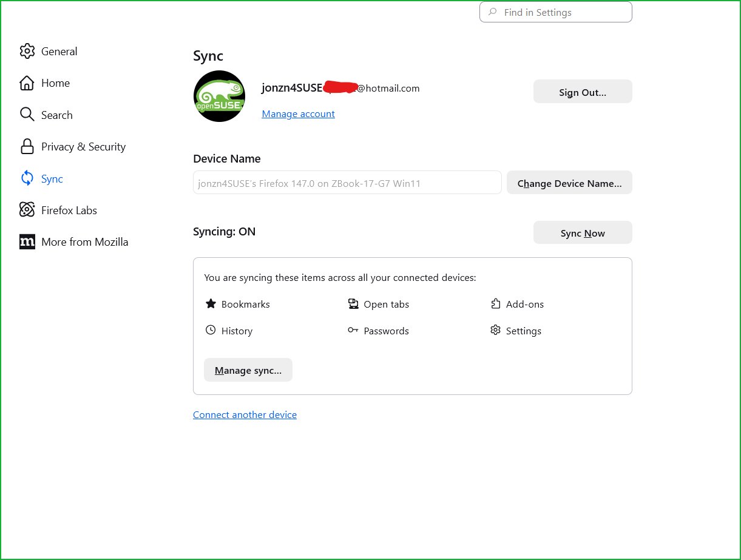The width and height of the screenshot is (741, 560).
Task: Click the Sync arrows icon in sidebar
Action: tap(27, 178)
